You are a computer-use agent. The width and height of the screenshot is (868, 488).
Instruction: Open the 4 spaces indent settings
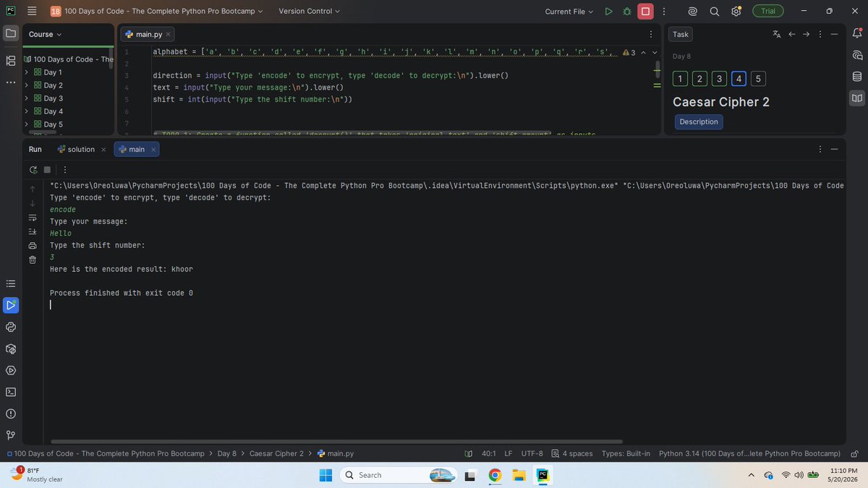click(571, 453)
